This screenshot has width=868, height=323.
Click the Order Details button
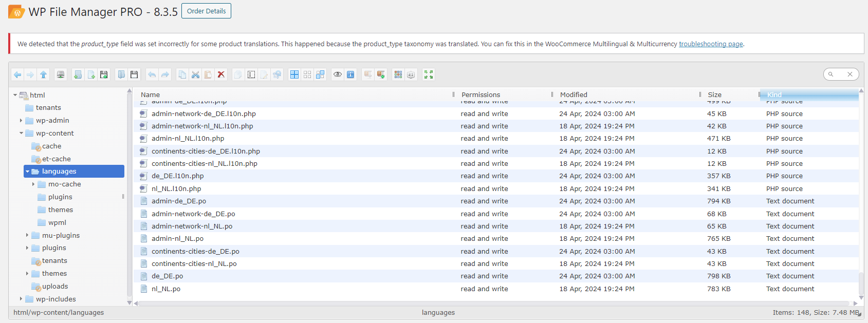point(206,11)
